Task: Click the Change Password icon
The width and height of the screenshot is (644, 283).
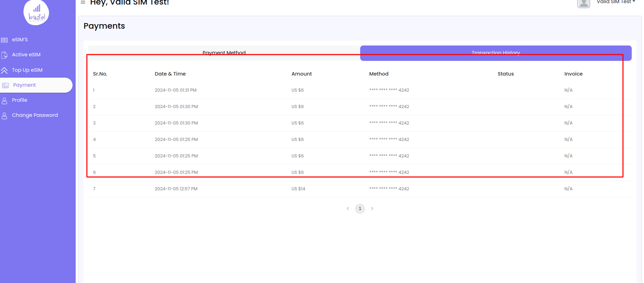Action: coord(5,116)
